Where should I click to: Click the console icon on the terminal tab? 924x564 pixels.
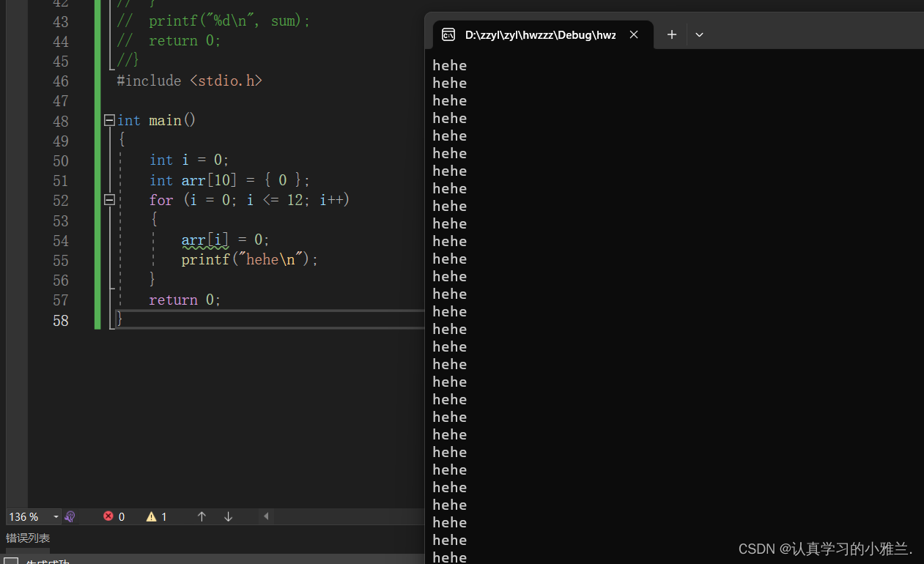[448, 34]
